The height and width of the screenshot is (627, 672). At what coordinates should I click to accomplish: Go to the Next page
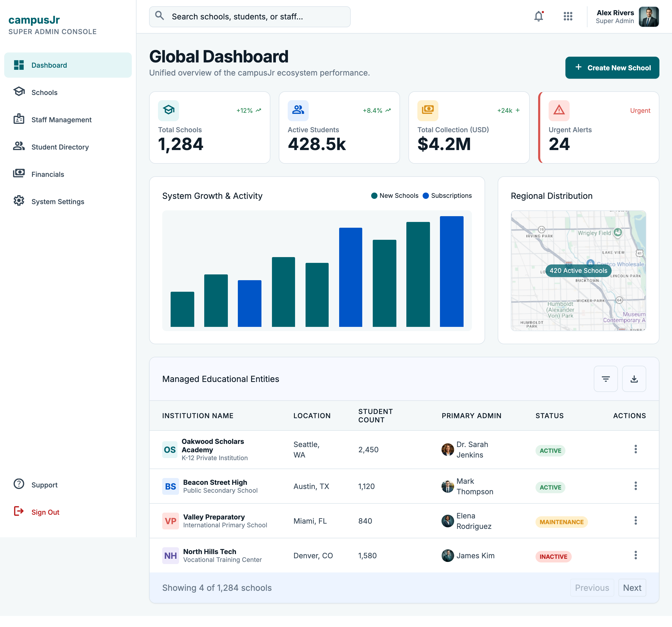[632, 587]
